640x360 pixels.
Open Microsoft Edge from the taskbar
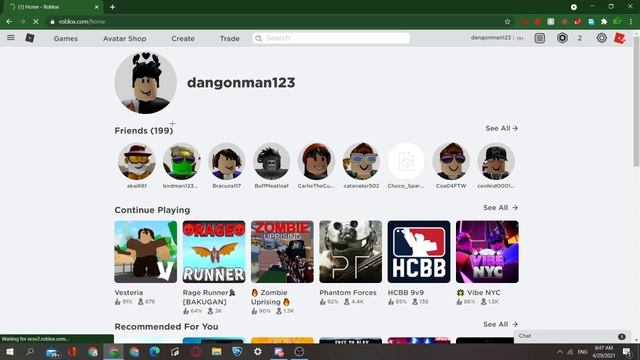pos(154,351)
